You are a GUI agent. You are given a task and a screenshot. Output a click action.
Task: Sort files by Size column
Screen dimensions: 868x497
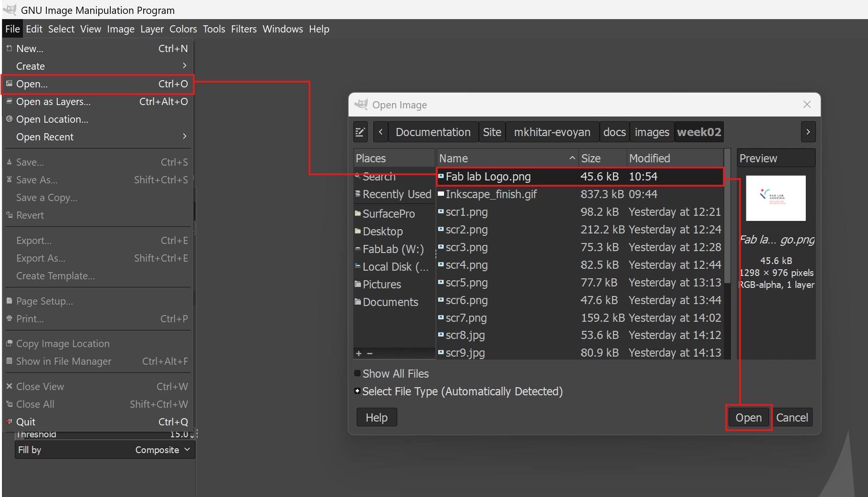pyautogui.click(x=603, y=159)
